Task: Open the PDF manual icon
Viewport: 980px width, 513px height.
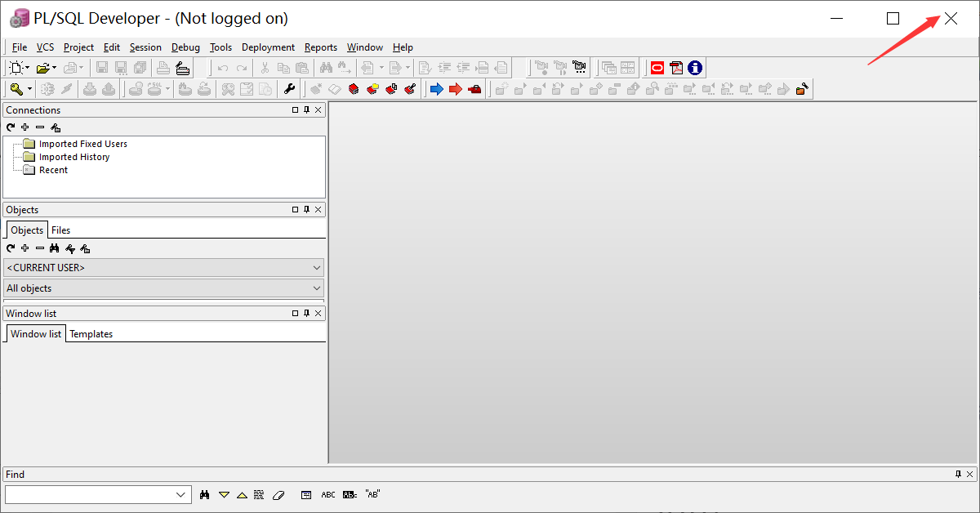Action: 676,68
